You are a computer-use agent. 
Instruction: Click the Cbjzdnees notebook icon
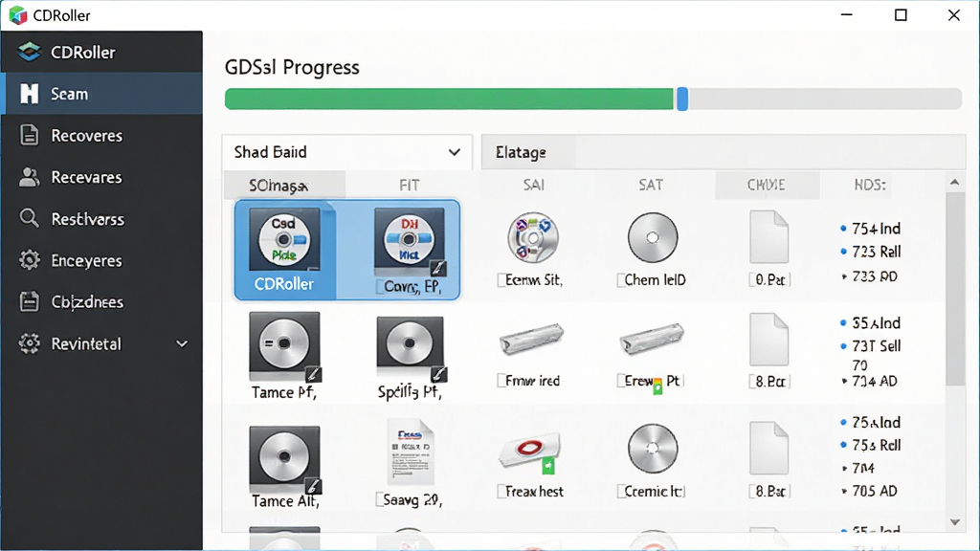click(29, 301)
